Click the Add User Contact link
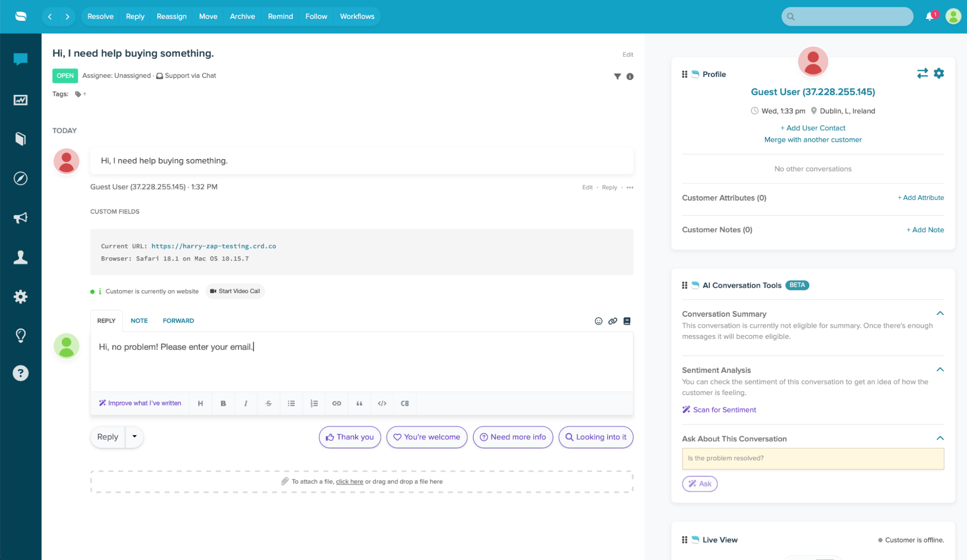This screenshot has width=967, height=560. 813,128
